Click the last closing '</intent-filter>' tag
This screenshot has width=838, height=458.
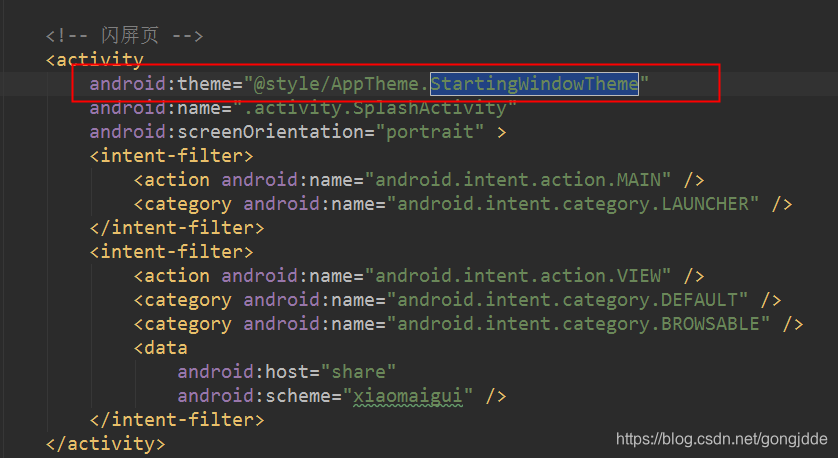[x=177, y=420]
